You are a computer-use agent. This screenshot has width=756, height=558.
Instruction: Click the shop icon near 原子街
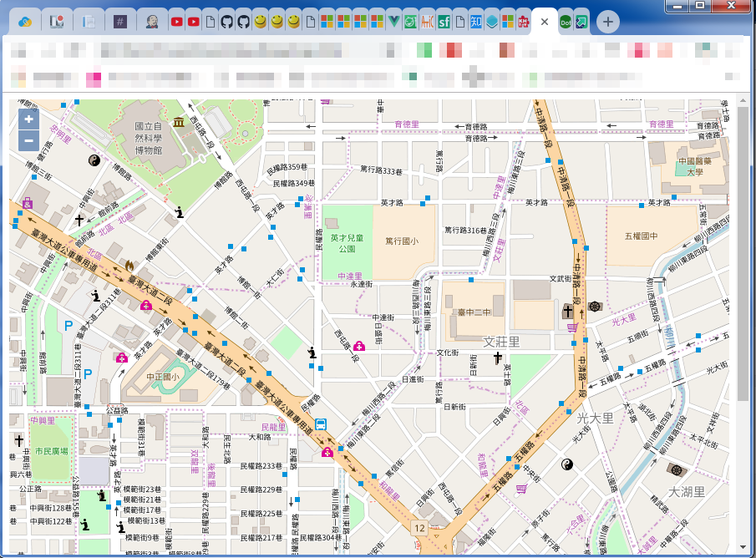pos(521,489)
